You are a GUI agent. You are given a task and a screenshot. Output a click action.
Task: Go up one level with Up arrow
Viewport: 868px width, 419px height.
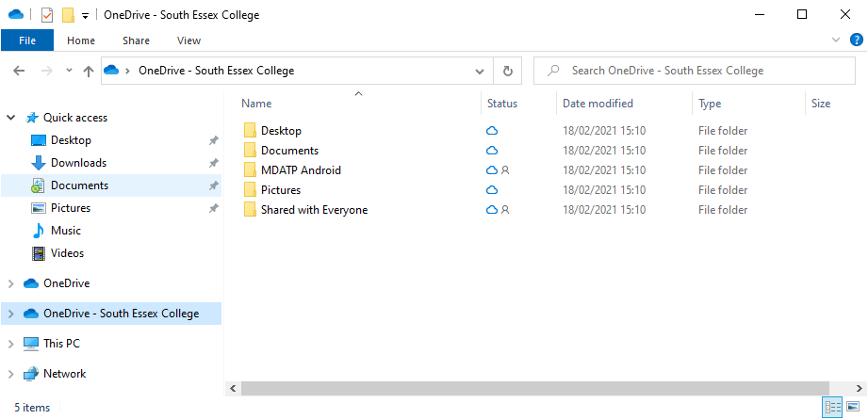[88, 71]
